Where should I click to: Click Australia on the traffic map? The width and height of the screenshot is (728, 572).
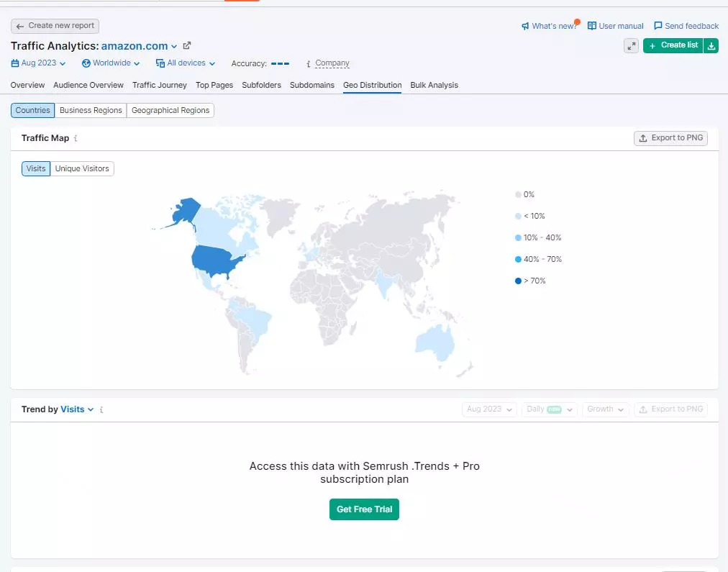coord(434,342)
